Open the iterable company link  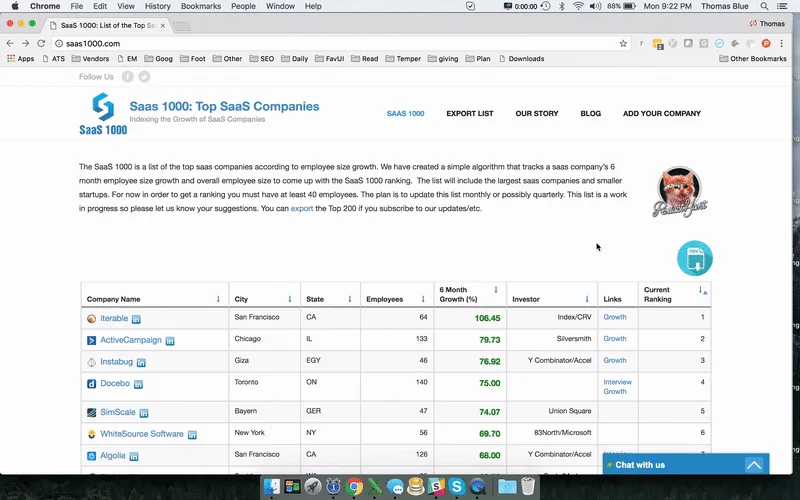click(x=114, y=318)
